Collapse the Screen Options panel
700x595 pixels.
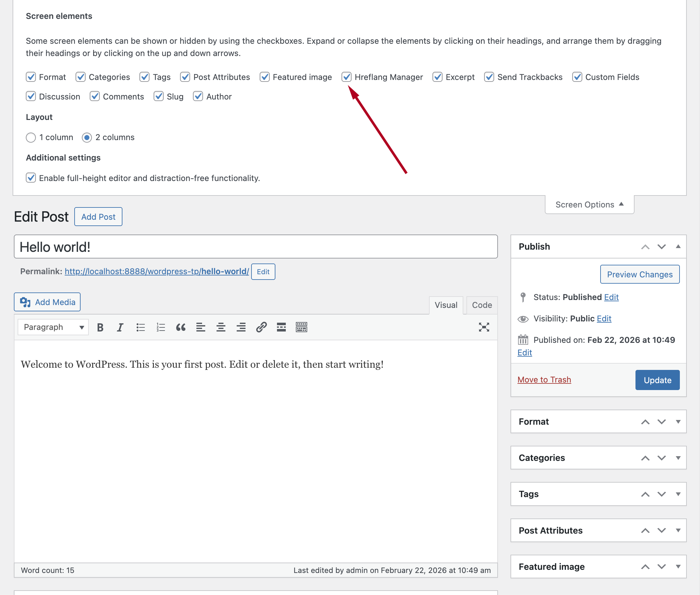click(x=589, y=204)
